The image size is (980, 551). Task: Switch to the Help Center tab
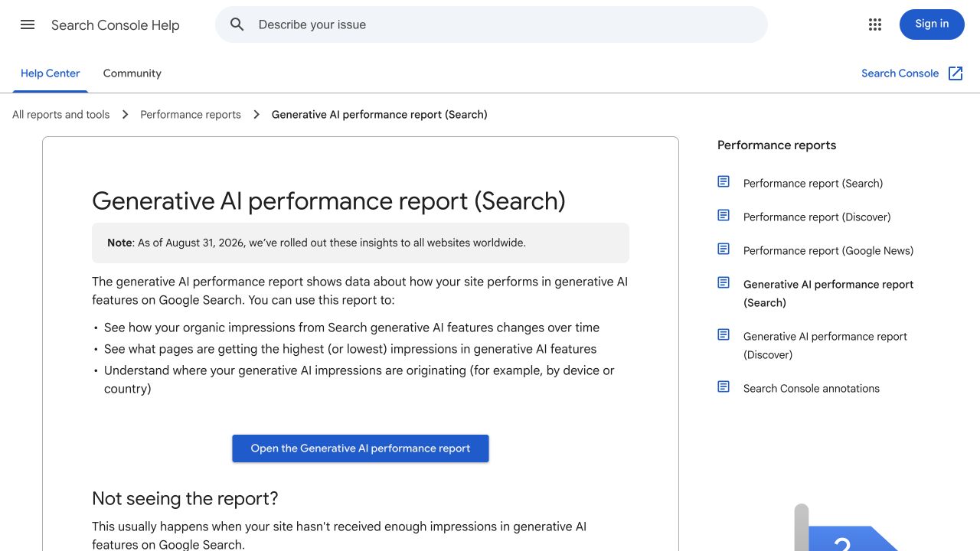pyautogui.click(x=50, y=73)
